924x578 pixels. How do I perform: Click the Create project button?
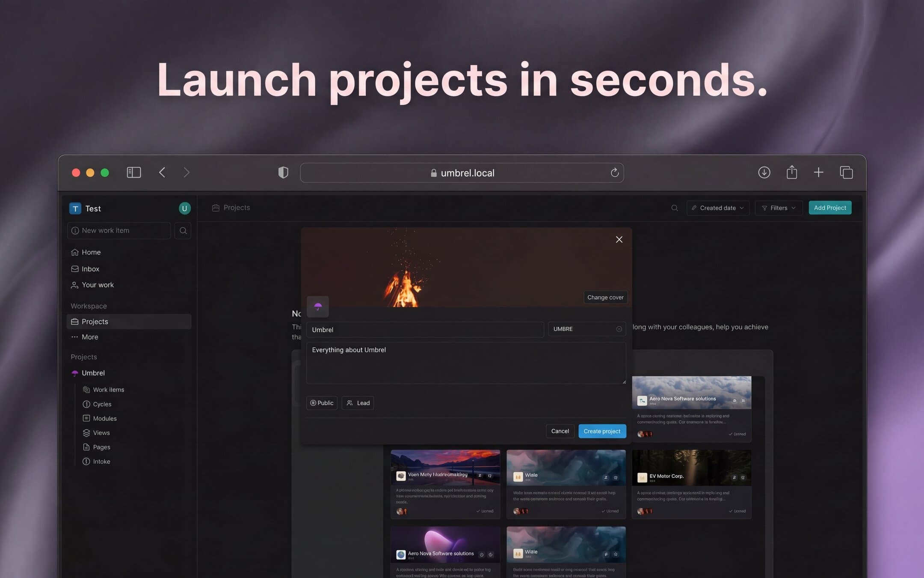tap(602, 431)
